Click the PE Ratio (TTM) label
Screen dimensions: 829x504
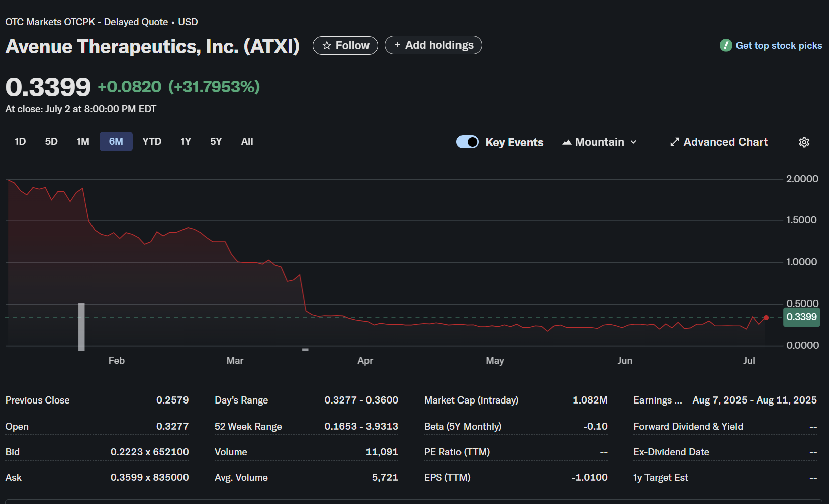[x=457, y=452]
